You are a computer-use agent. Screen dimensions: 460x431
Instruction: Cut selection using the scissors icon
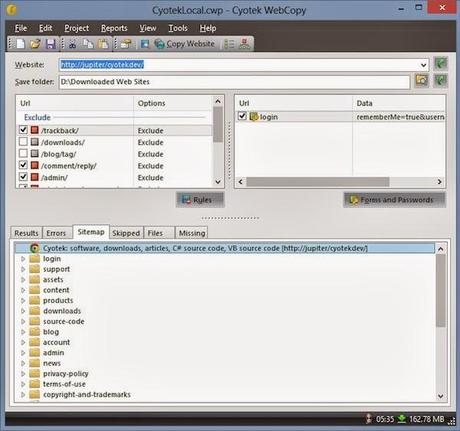(73, 44)
